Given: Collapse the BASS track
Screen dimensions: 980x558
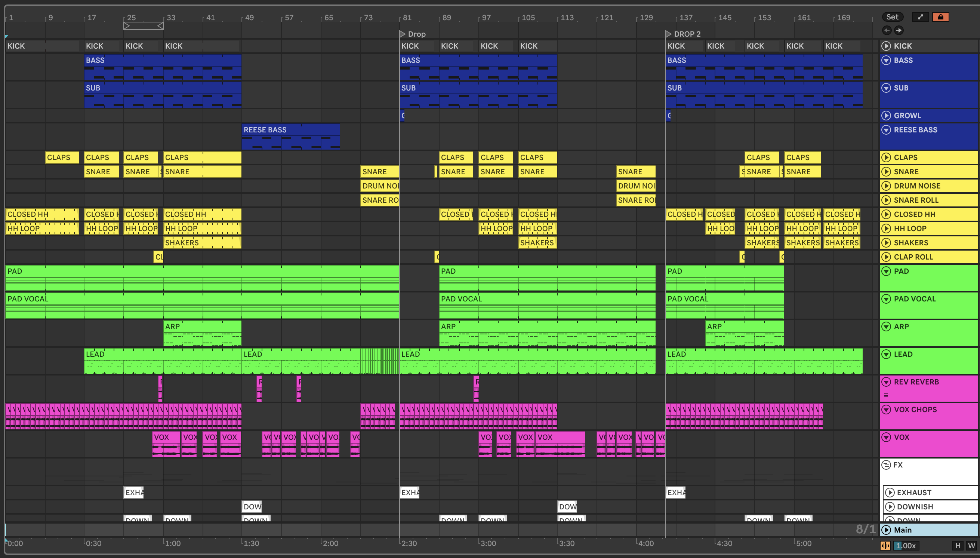Looking at the screenshot, I should pos(886,60).
